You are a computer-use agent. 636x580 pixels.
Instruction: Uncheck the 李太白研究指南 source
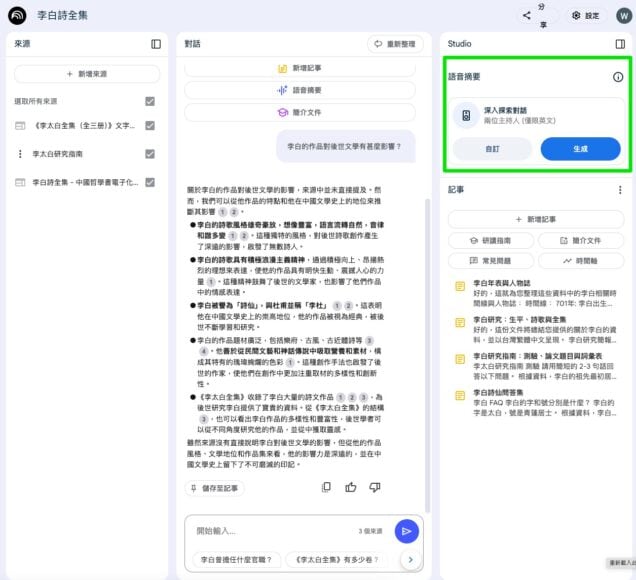pyautogui.click(x=150, y=154)
